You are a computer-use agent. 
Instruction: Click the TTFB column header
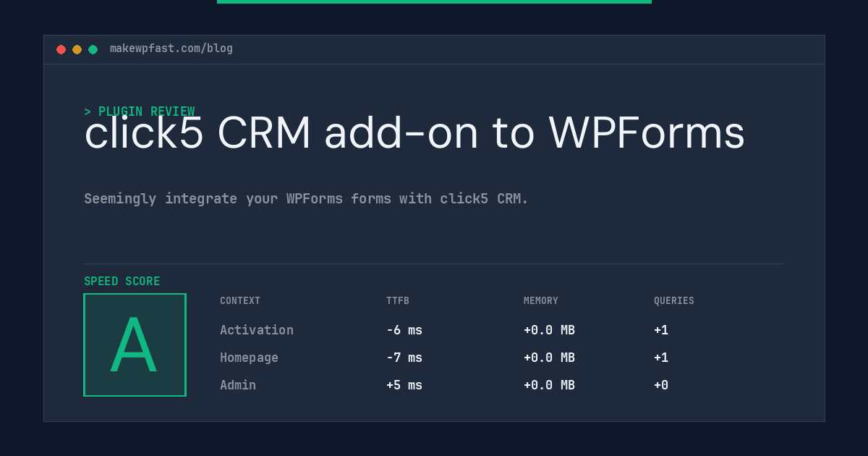click(398, 300)
